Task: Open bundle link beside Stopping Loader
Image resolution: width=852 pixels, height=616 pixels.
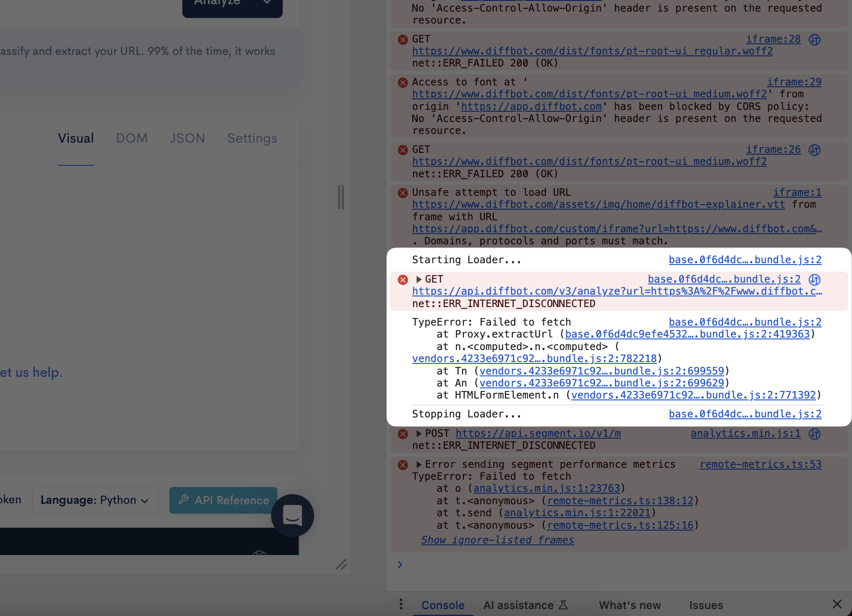Action: pos(745,414)
